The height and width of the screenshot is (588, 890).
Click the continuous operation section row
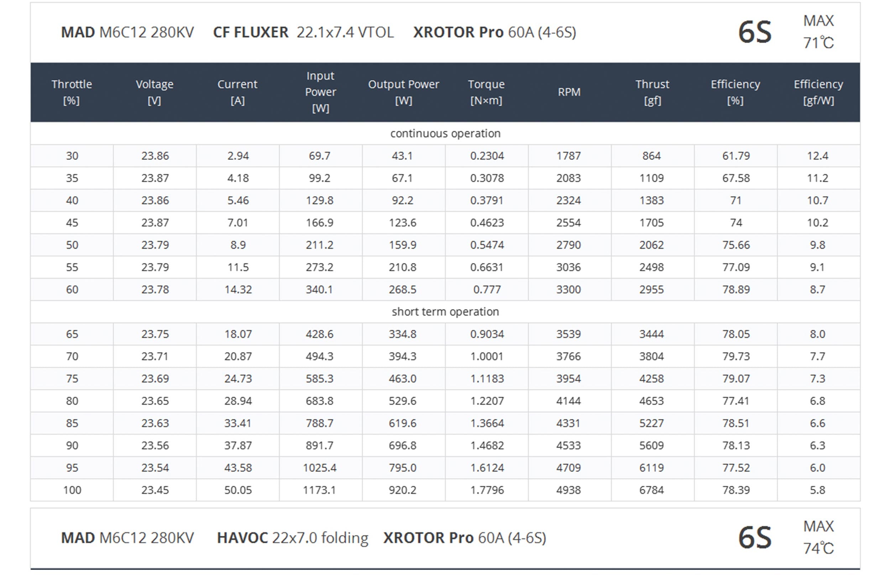445,133
